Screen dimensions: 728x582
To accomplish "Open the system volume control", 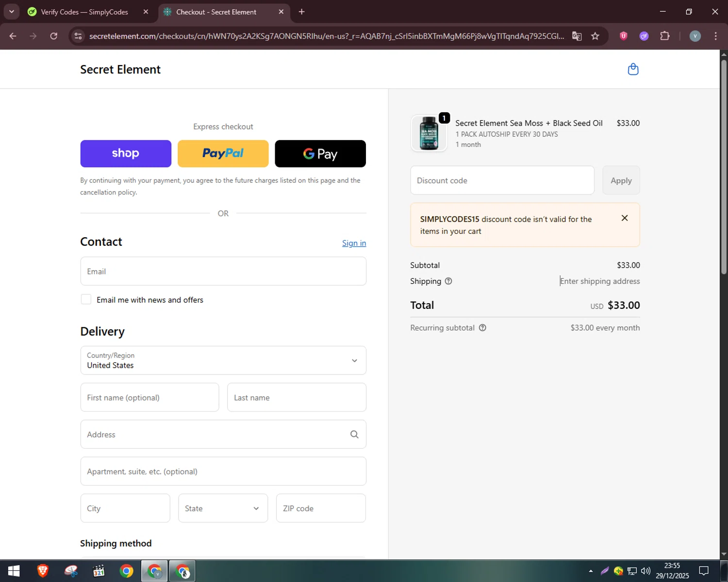I will click(645, 571).
